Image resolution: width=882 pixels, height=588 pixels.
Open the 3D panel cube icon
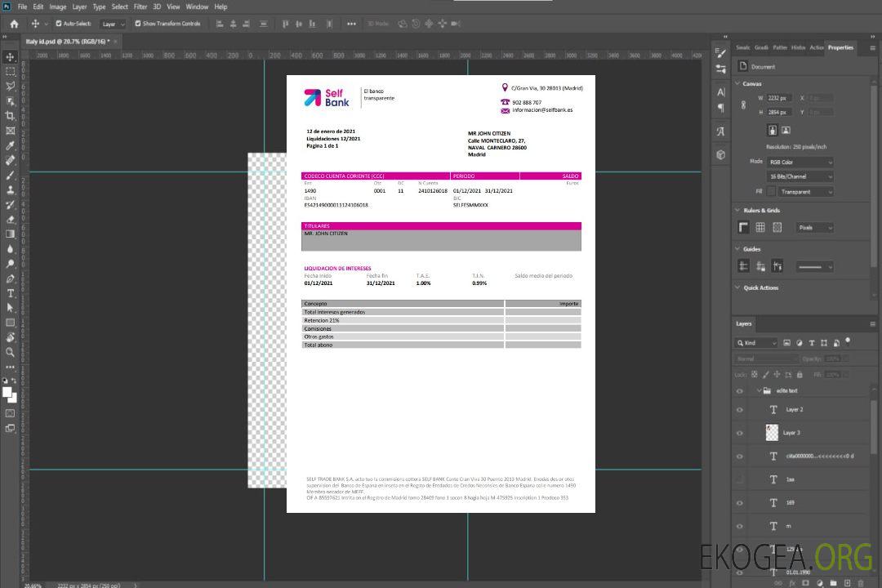pyautogui.click(x=721, y=154)
